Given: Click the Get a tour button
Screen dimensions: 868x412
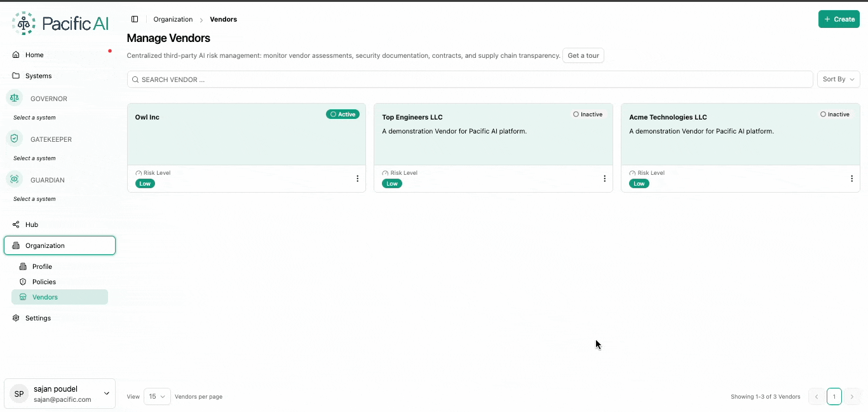Looking at the screenshot, I should 583,55.
